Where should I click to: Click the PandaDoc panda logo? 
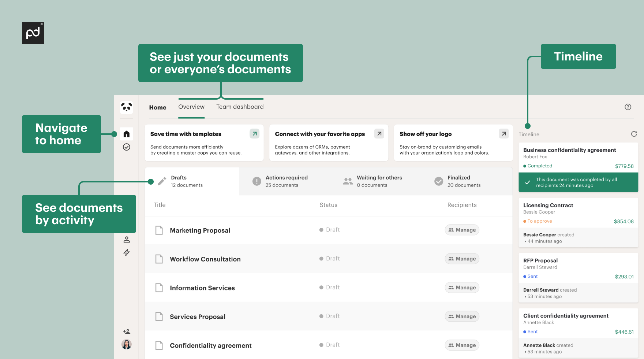[126, 107]
